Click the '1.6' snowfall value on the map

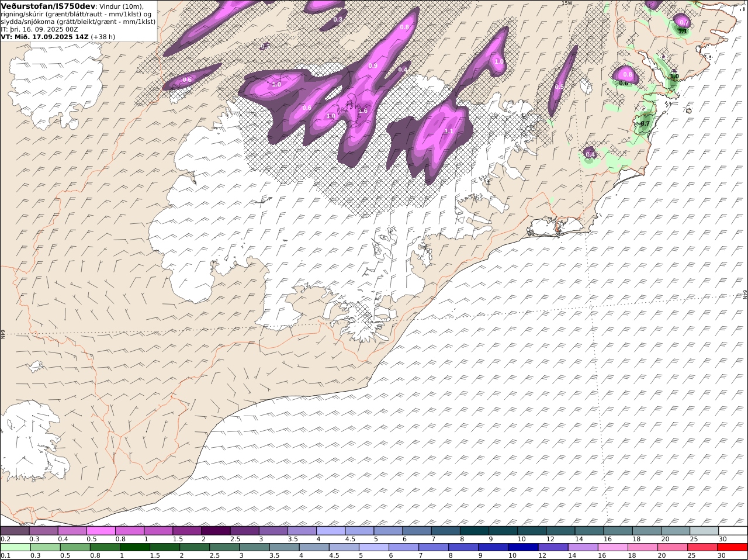click(x=362, y=110)
